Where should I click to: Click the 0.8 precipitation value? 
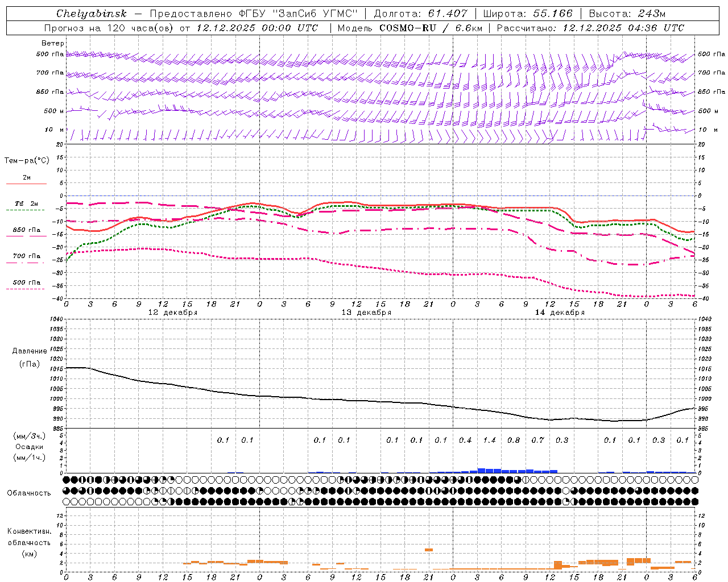[x=514, y=440]
